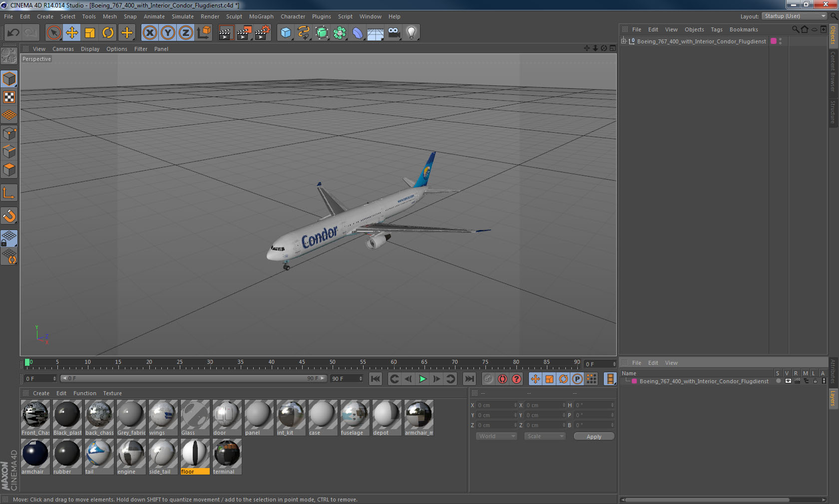
Task: Toggle Autokeying button
Action: pos(502,379)
